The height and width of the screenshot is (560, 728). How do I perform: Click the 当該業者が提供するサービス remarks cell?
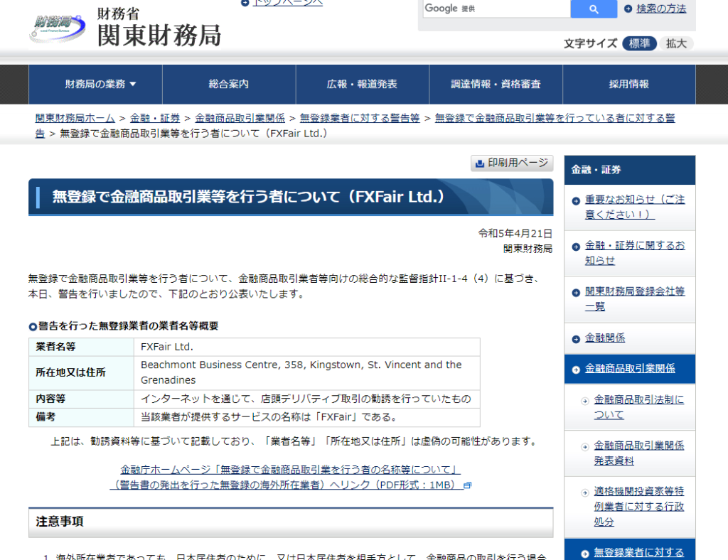[x=307, y=418]
